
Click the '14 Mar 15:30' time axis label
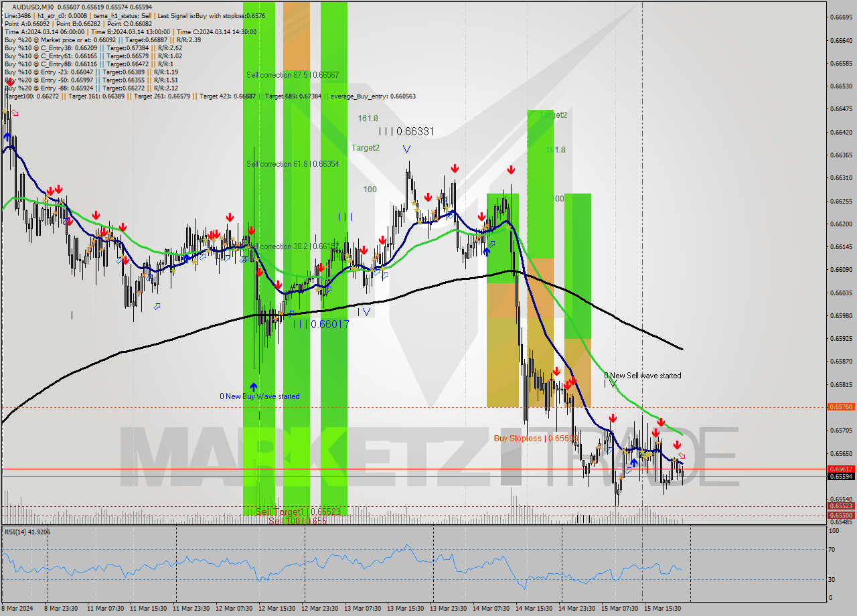[x=534, y=609]
